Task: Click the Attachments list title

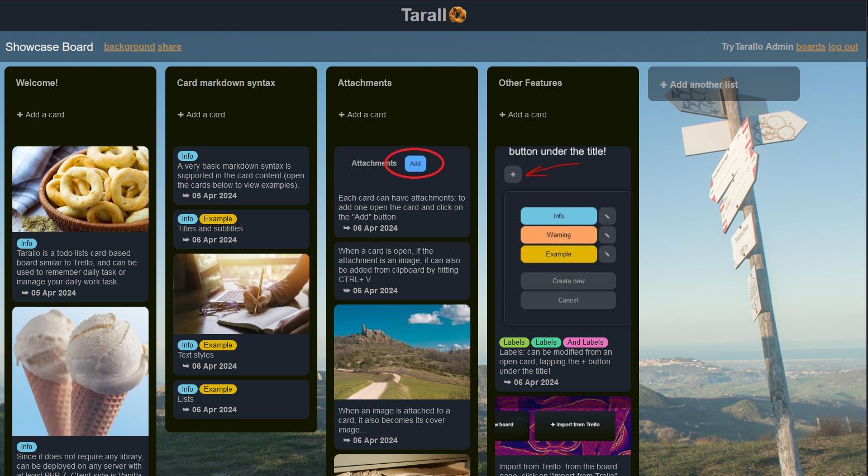Action: 365,83
